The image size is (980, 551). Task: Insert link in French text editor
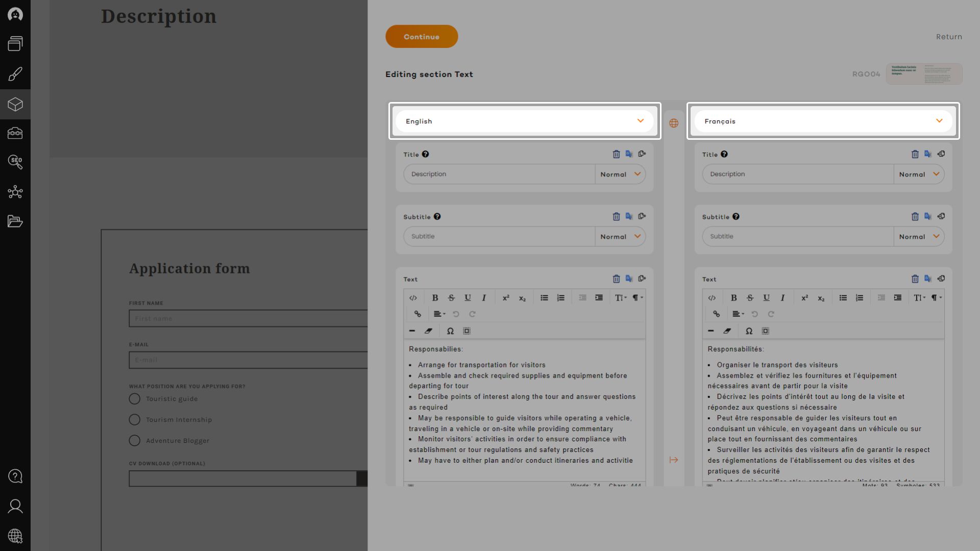[x=716, y=314]
